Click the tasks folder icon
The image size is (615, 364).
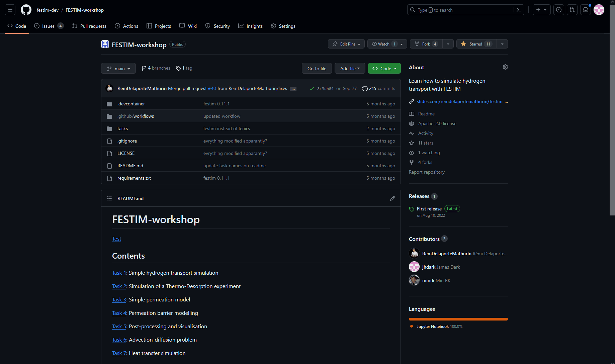[x=109, y=129]
